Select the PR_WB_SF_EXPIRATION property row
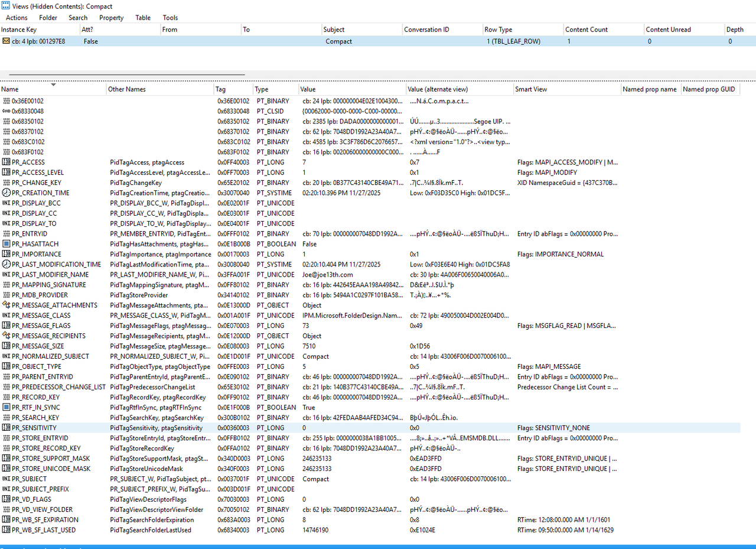This screenshot has height=549, width=756. coord(370,519)
